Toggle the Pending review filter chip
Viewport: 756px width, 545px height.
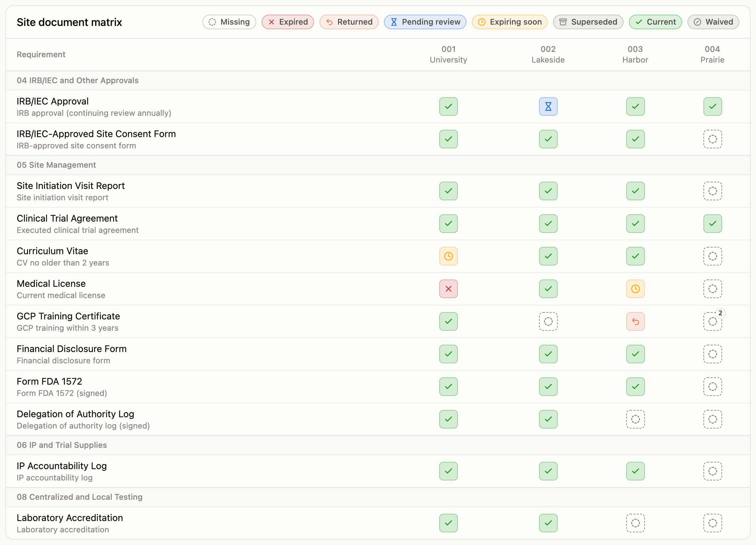click(x=425, y=22)
